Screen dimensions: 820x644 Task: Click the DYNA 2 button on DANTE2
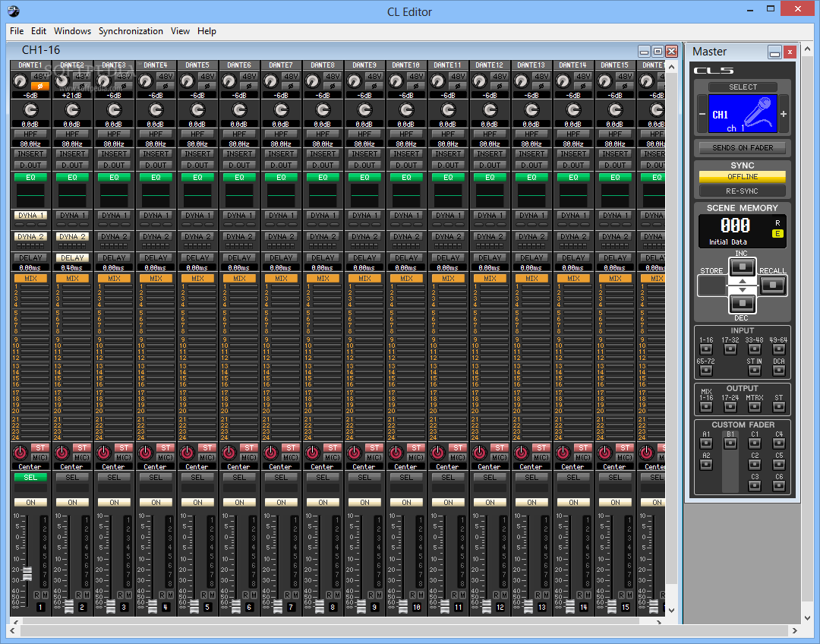coord(72,236)
